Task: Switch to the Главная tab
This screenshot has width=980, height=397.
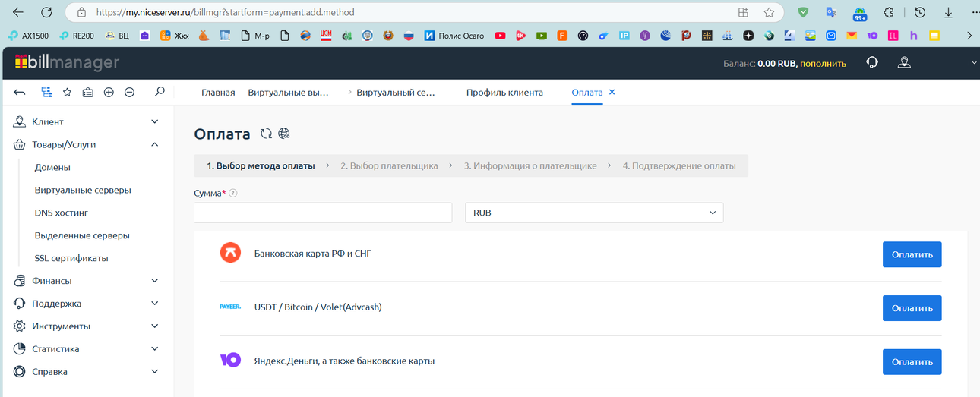Action: 218,93
